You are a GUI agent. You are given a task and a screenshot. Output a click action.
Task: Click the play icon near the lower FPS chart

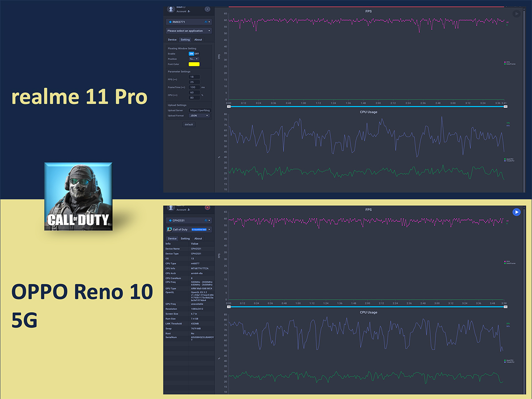pyautogui.click(x=516, y=212)
